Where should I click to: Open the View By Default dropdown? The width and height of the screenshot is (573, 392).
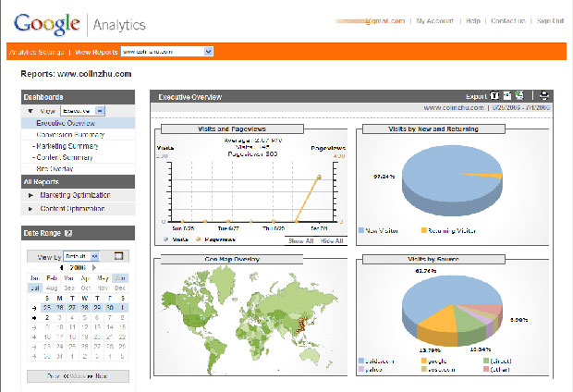(x=81, y=256)
